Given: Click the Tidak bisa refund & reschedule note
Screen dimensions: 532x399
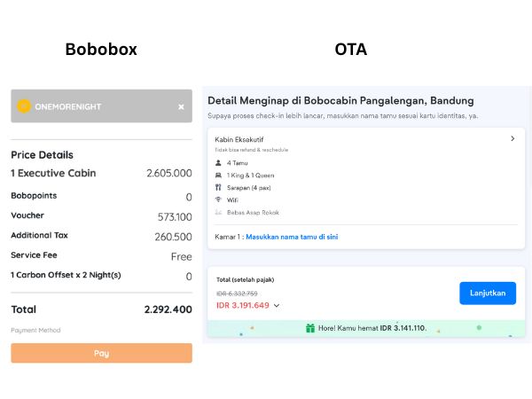Looking at the screenshot, I should 252,150.
